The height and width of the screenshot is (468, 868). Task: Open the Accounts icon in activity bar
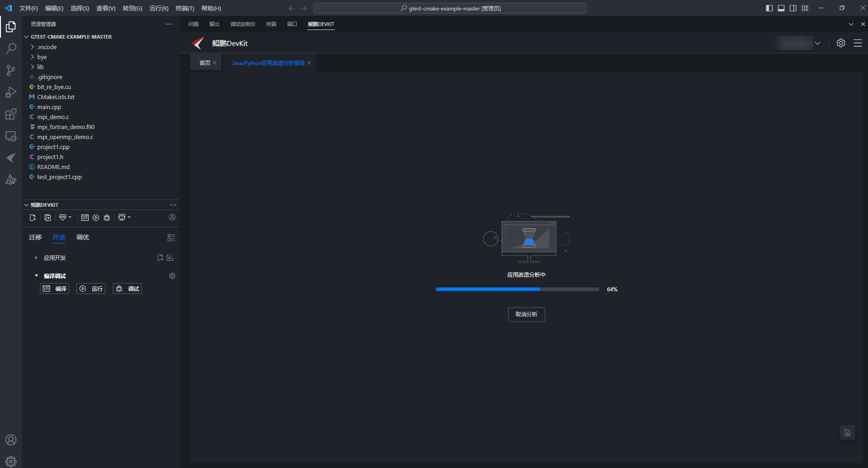pyautogui.click(x=11, y=440)
